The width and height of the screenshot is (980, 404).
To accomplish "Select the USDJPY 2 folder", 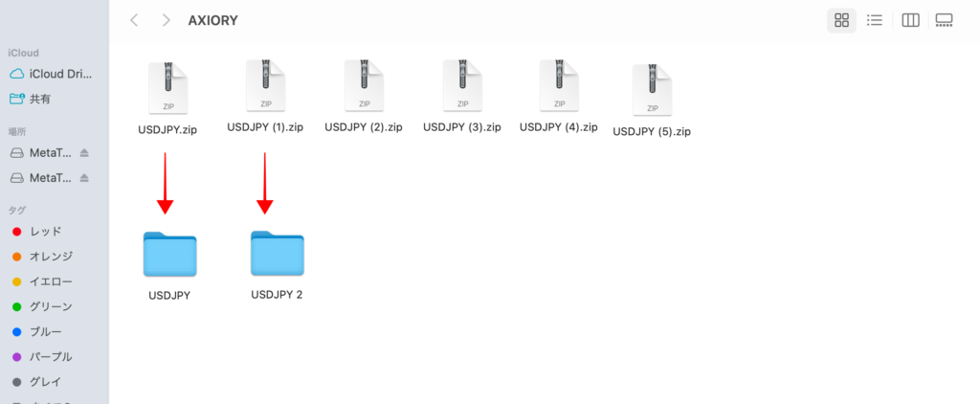I will (x=277, y=264).
